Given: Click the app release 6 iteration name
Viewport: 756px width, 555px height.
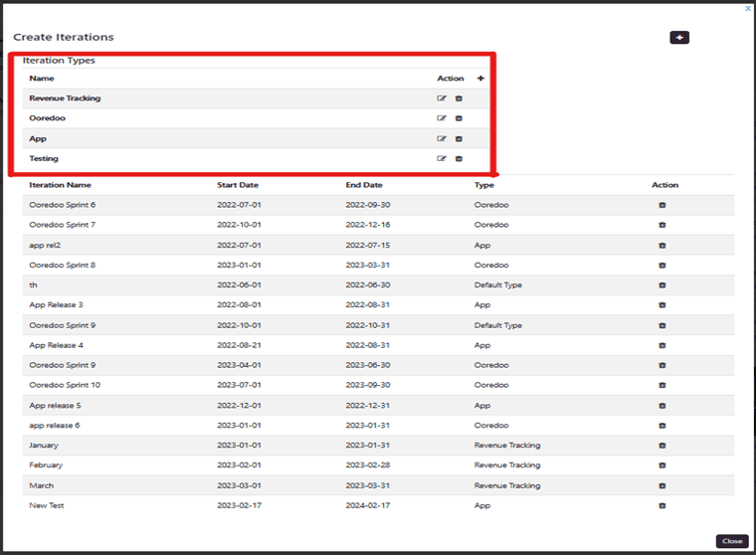Looking at the screenshot, I should 55,425.
